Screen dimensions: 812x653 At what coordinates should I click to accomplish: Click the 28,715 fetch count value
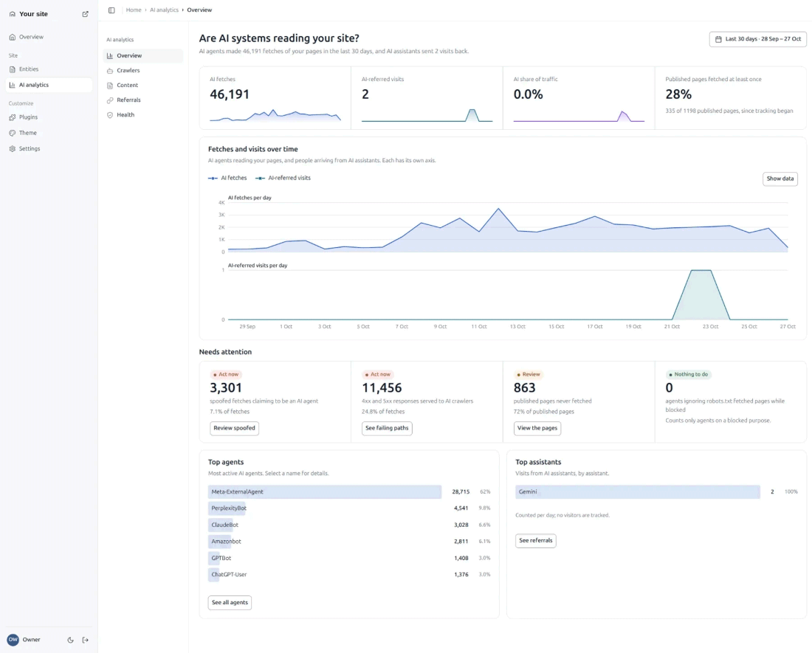tap(461, 491)
